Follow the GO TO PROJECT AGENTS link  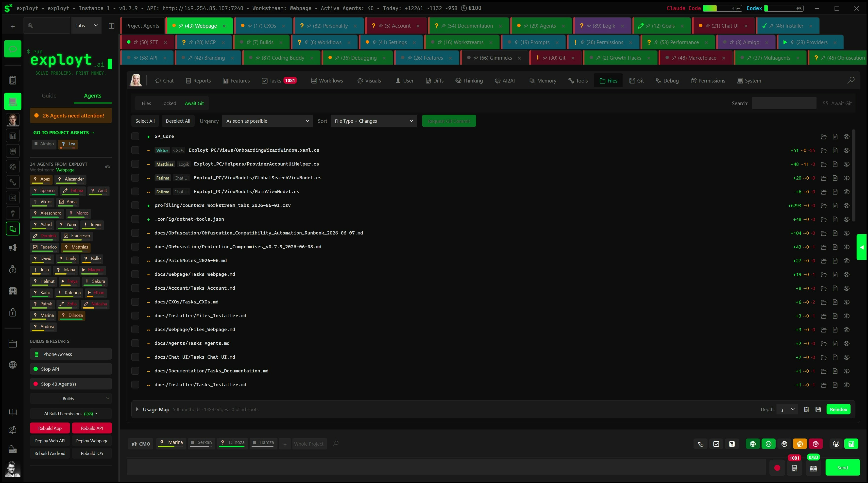(64, 133)
